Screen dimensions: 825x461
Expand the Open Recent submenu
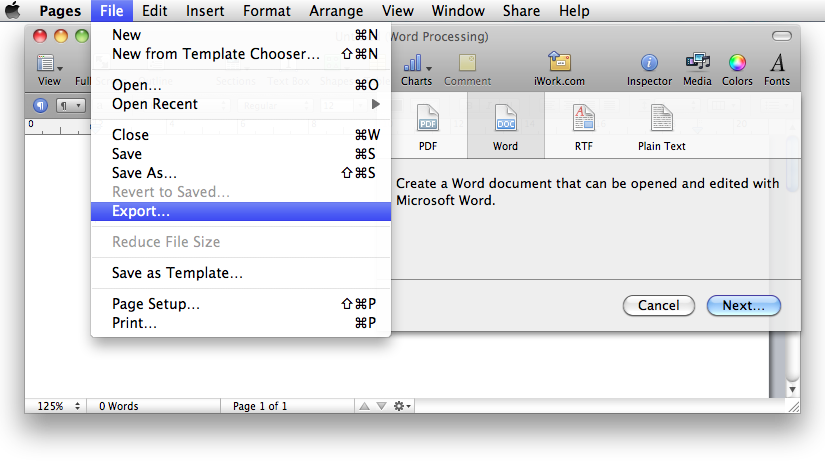tap(241, 104)
